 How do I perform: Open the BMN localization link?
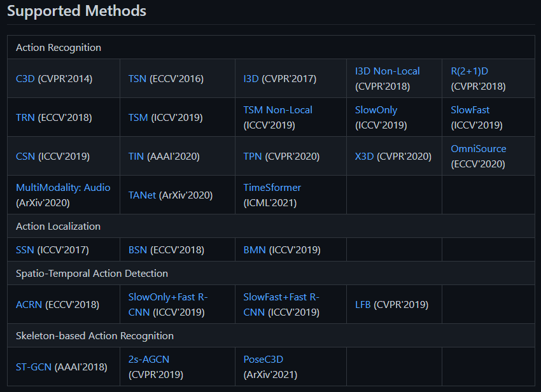tap(255, 250)
